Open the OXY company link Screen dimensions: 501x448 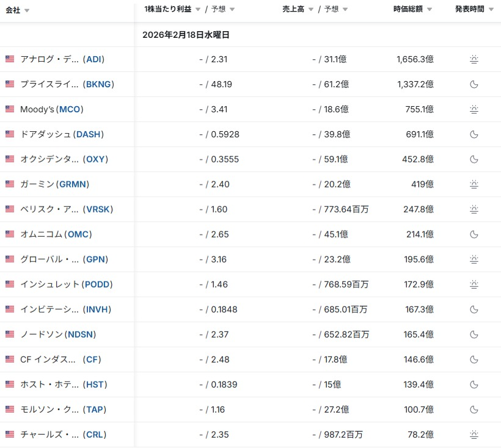coord(94,159)
